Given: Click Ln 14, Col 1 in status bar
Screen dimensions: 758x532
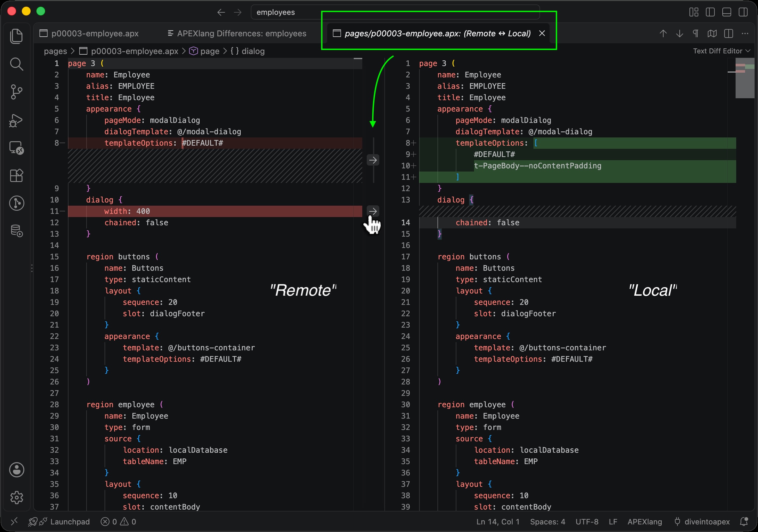Looking at the screenshot, I should pyautogui.click(x=497, y=522).
